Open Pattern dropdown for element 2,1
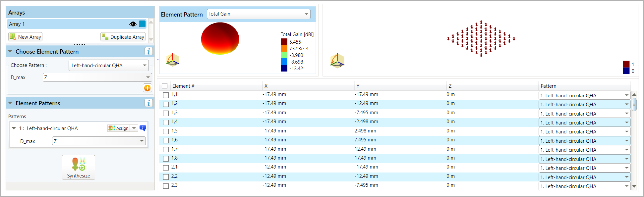This screenshot has width=644, height=197. click(585, 168)
